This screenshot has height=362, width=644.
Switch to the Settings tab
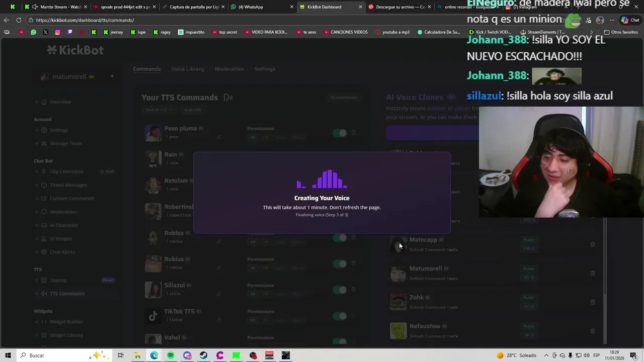point(265,69)
